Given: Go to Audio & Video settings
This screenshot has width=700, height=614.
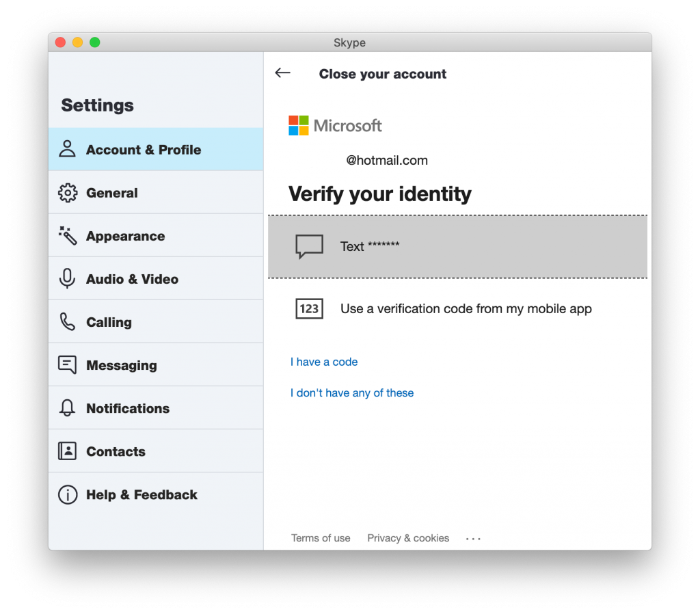Looking at the screenshot, I should click(156, 279).
